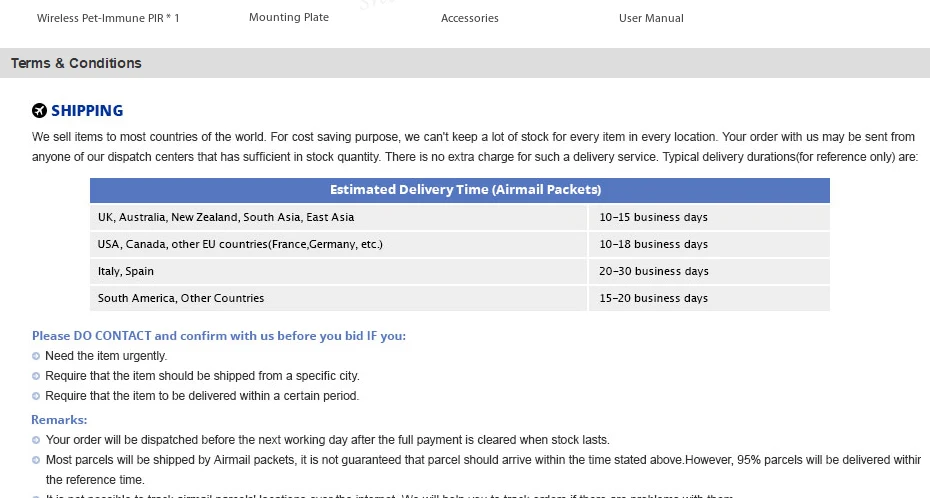930x498 pixels.
Task: Click Please DO CONTACT and confirm heading
Action: (219, 336)
